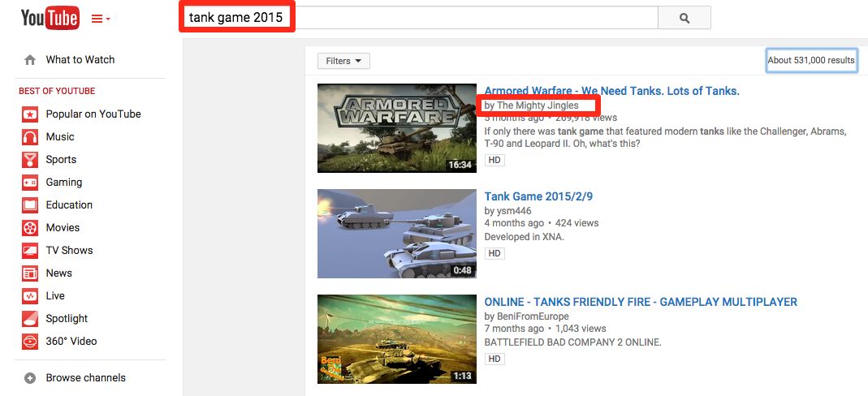This screenshot has height=396, width=868.
Task: Visit the ysm446 channel
Action: (514, 211)
